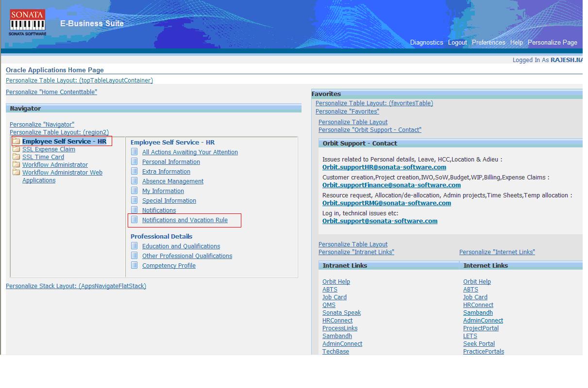Open QMS intranet link
This screenshot has width=588, height=388.
tap(329, 305)
